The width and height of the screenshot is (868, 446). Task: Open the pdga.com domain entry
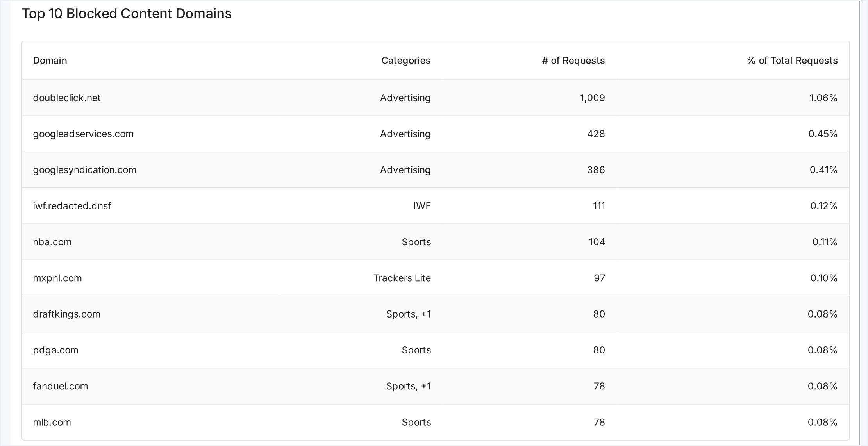[55, 350]
